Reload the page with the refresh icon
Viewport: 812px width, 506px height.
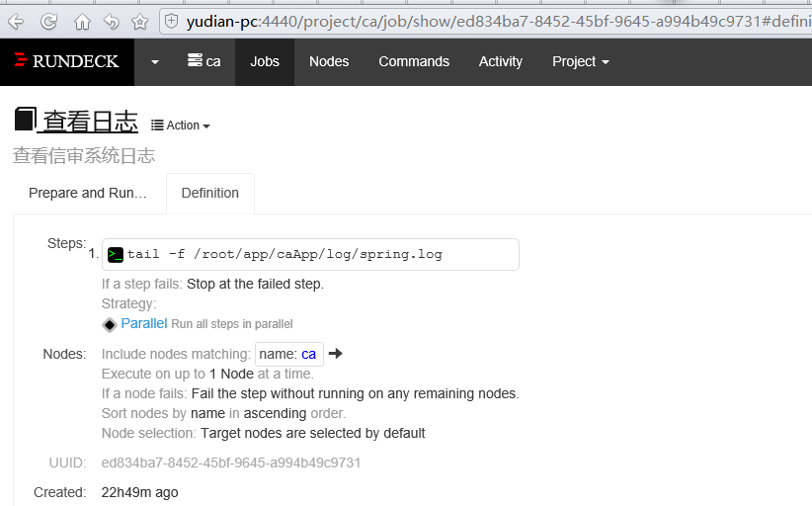click(x=48, y=21)
